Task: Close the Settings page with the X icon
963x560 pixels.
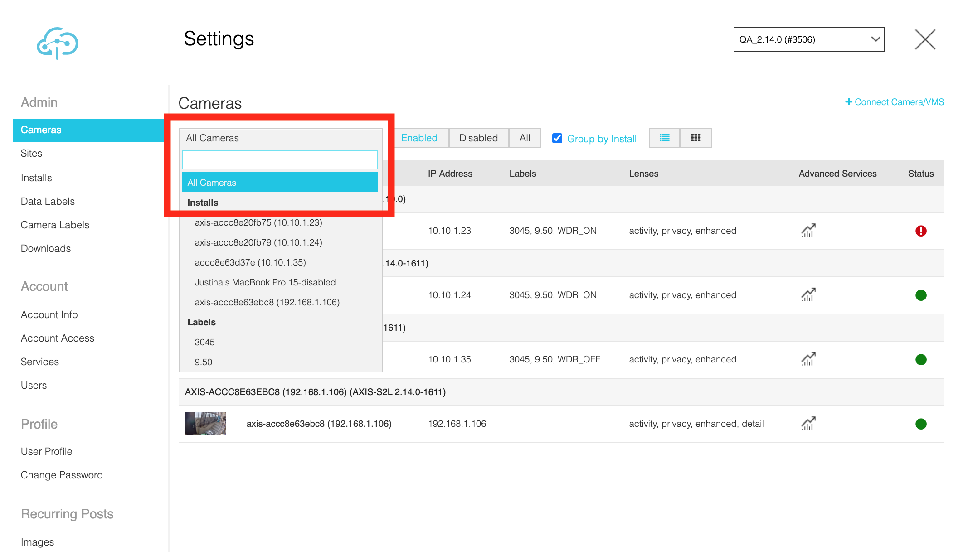Action: (x=925, y=39)
